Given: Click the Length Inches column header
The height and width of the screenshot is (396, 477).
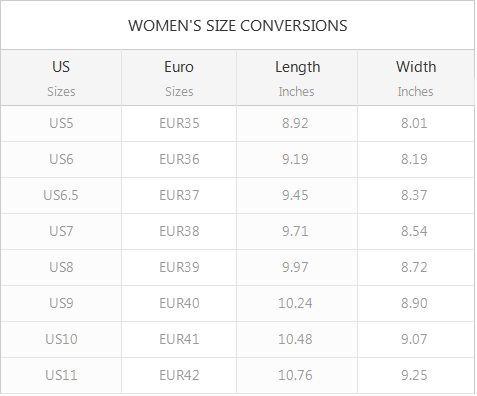Looking at the screenshot, I should click(297, 78).
